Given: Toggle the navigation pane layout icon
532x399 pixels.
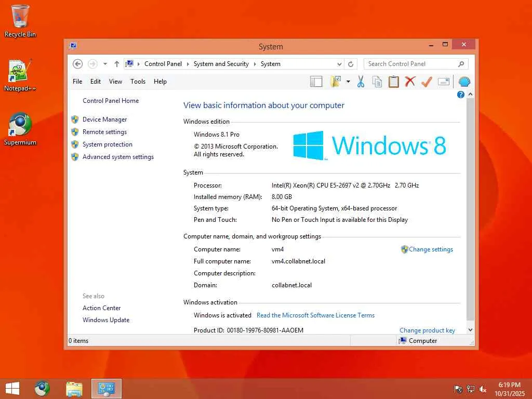Looking at the screenshot, I should pos(316,82).
